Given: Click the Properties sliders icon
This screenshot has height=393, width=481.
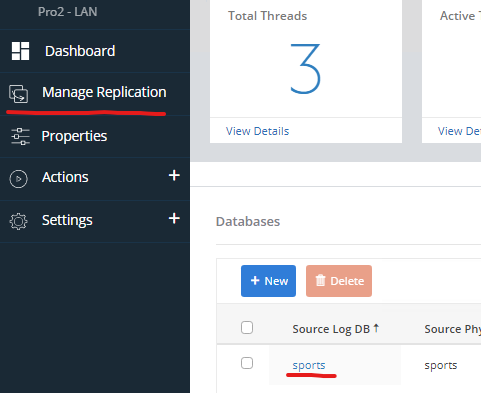Looking at the screenshot, I should point(20,136).
